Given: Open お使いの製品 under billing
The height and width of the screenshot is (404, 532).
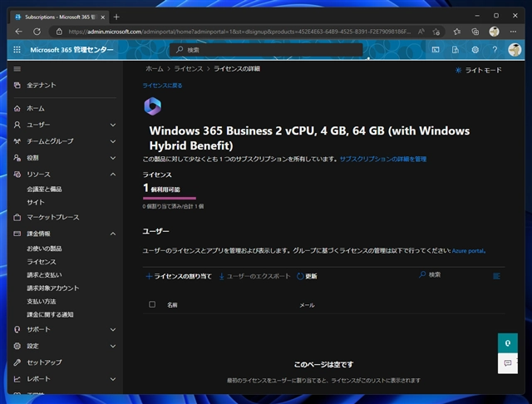Looking at the screenshot, I should point(44,249).
